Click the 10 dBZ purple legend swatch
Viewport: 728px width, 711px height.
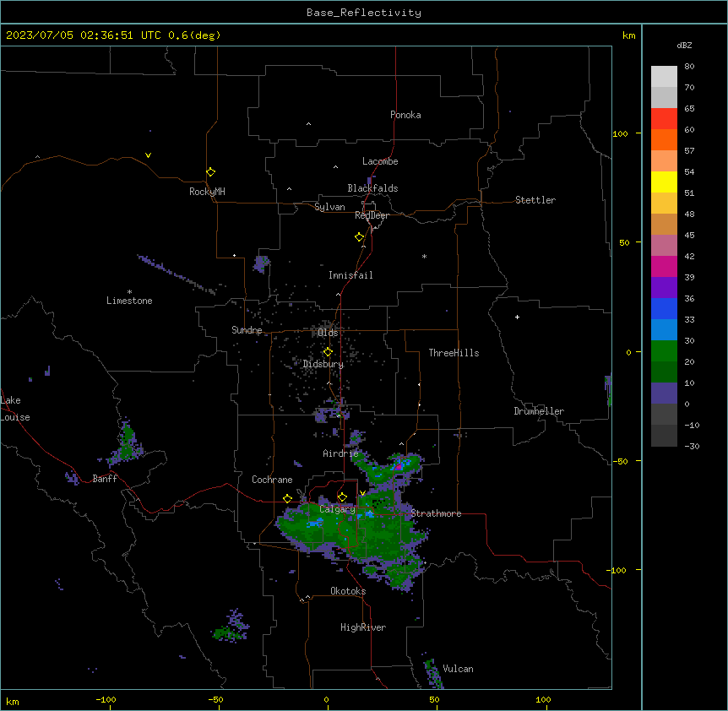664,393
